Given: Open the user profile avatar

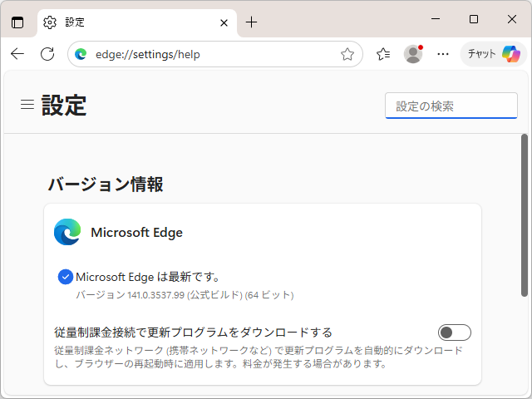Looking at the screenshot, I should pyautogui.click(x=413, y=54).
